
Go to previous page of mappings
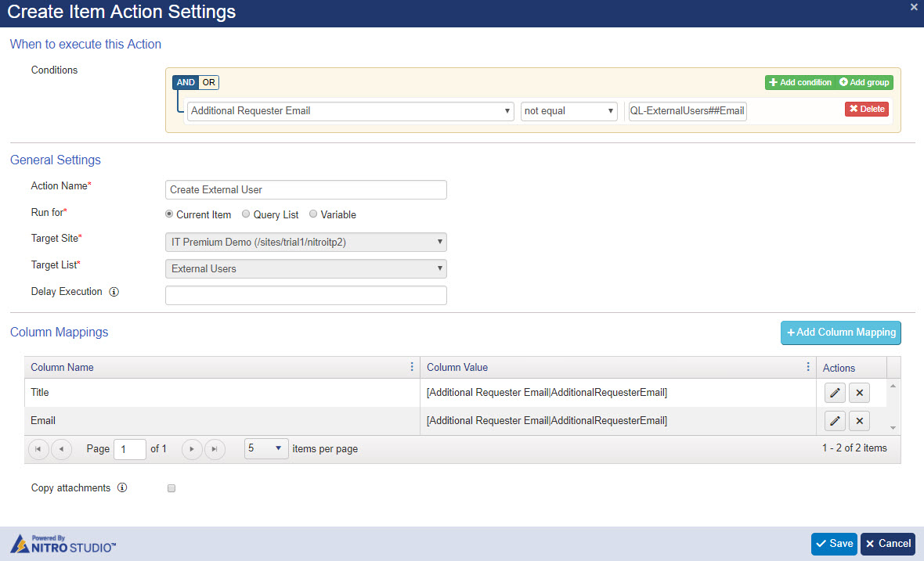pyautogui.click(x=61, y=449)
